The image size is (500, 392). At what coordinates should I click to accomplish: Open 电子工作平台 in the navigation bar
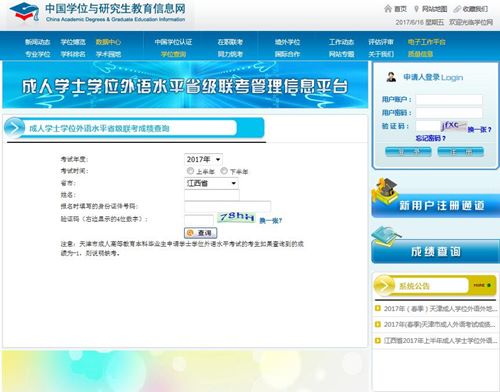(426, 42)
